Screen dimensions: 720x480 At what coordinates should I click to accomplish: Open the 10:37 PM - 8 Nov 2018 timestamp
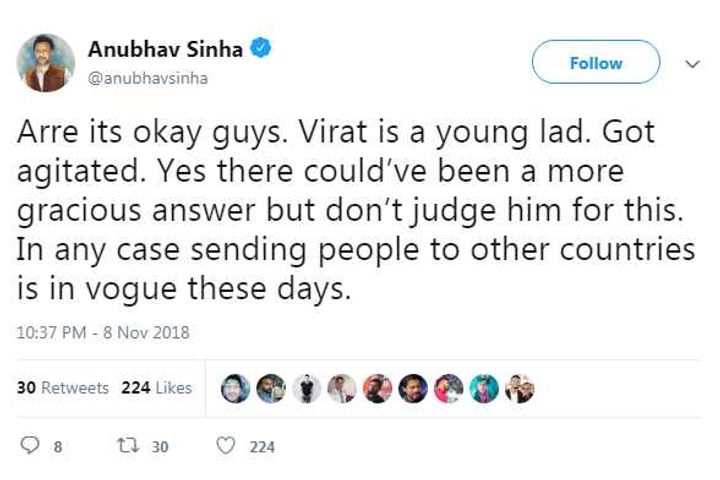104,332
